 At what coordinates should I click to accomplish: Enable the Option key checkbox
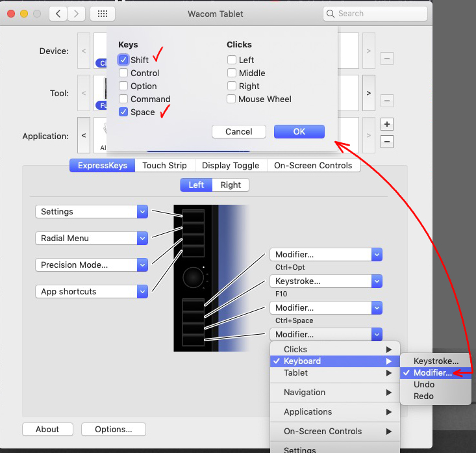click(x=123, y=86)
